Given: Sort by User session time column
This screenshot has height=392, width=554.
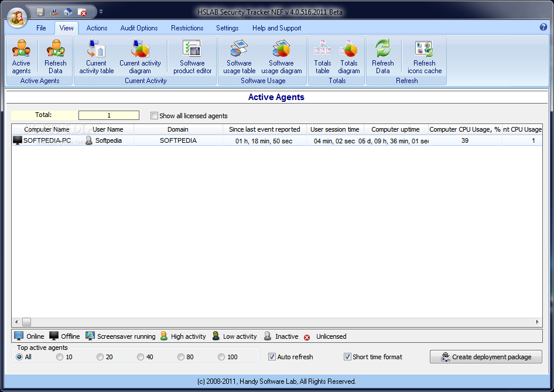Looking at the screenshot, I should point(335,129).
